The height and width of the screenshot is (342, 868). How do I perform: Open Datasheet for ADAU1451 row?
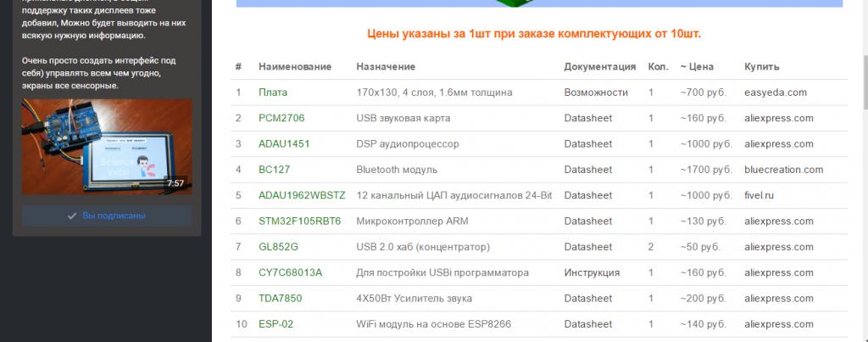588,144
